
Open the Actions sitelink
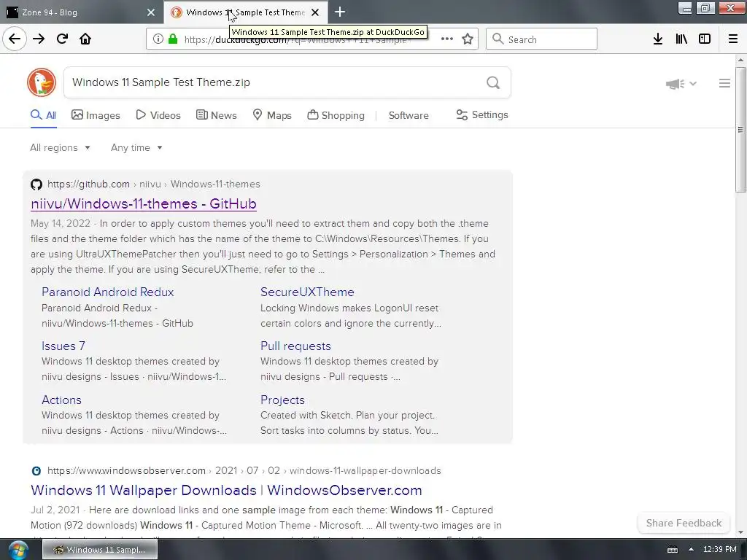click(x=61, y=400)
